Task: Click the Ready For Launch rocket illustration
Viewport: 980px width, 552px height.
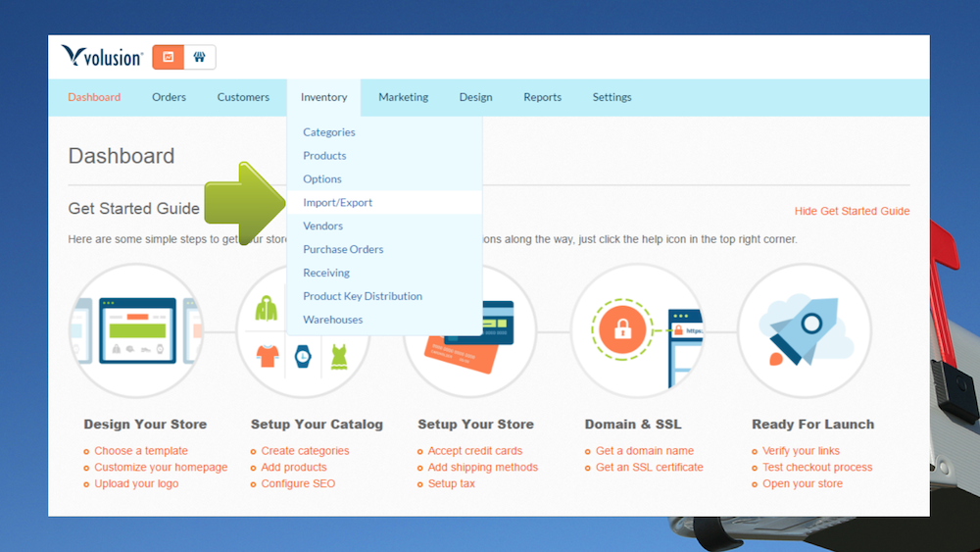Action: (x=805, y=330)
